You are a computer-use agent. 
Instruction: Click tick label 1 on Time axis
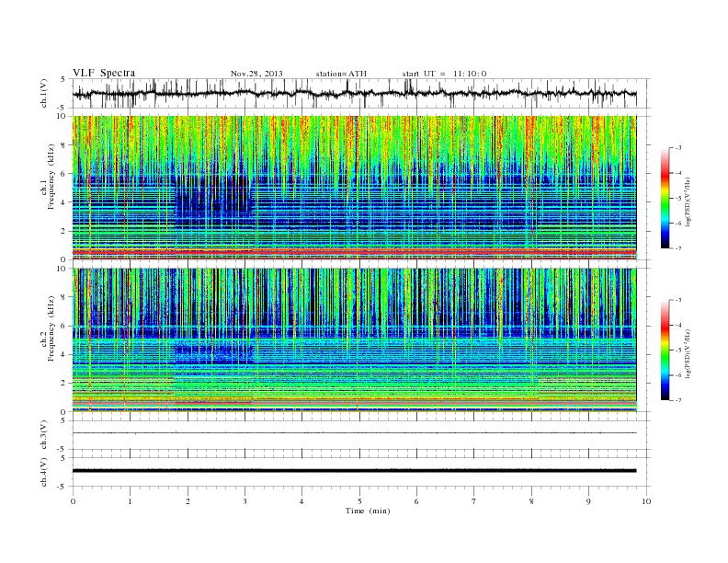click(x=130, y=501)
